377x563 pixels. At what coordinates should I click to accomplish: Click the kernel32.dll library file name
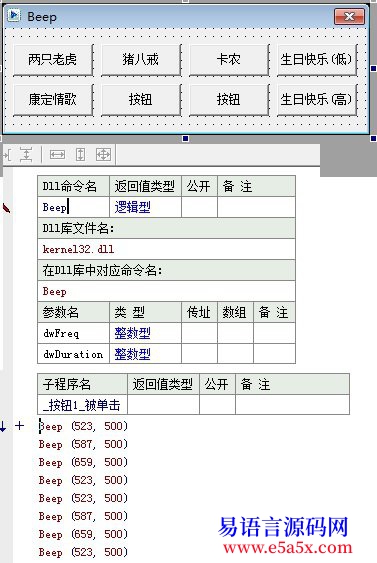[167, 249]
